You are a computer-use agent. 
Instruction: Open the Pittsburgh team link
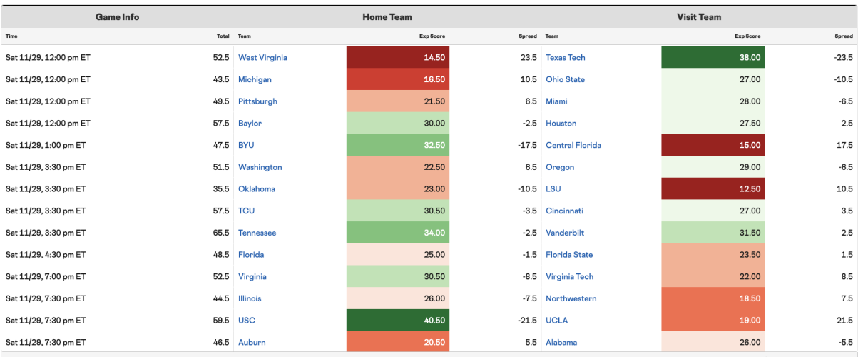coord(257,101)
